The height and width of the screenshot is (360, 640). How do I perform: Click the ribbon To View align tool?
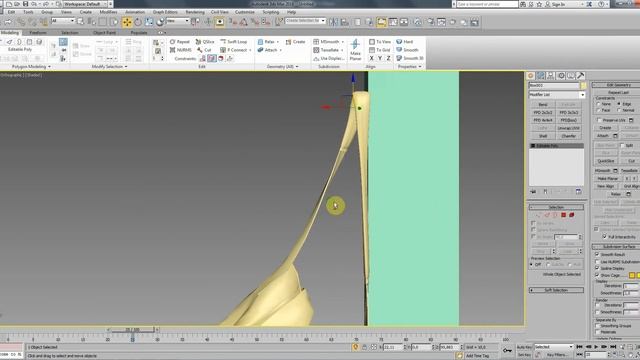380,42
